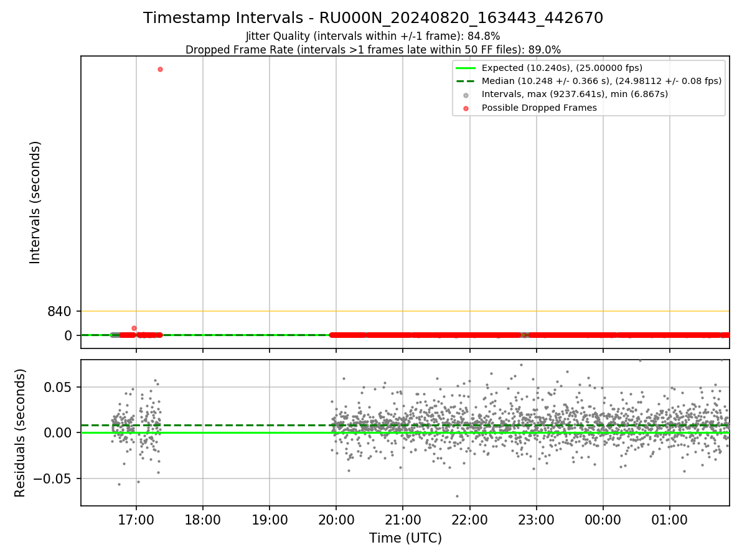Click the 'Time (UTC)' x-axis label

pos(405,538)
